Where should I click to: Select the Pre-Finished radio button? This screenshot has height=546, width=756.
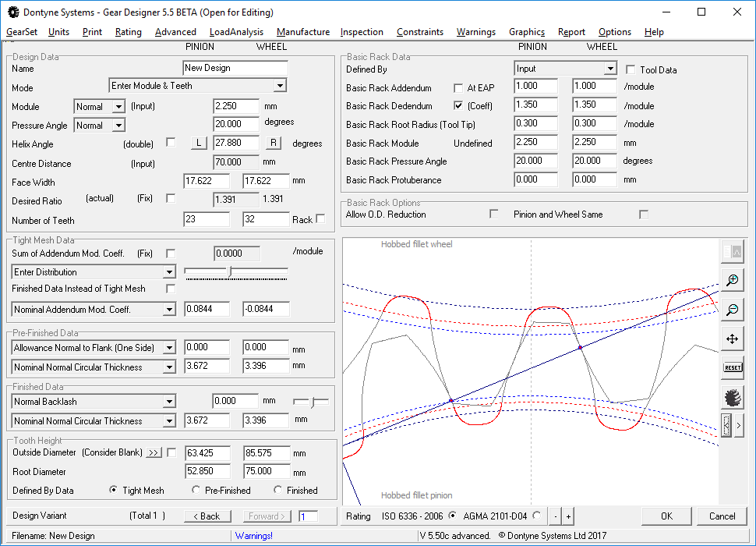196,490
